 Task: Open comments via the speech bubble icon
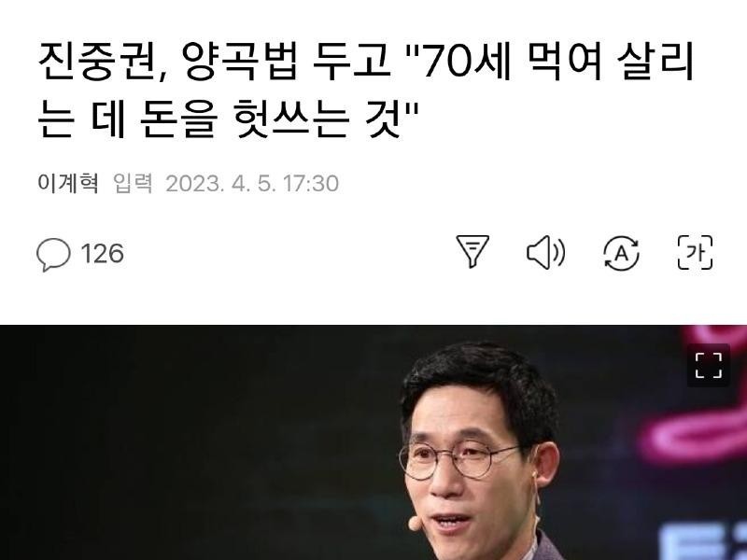[53, 254]
